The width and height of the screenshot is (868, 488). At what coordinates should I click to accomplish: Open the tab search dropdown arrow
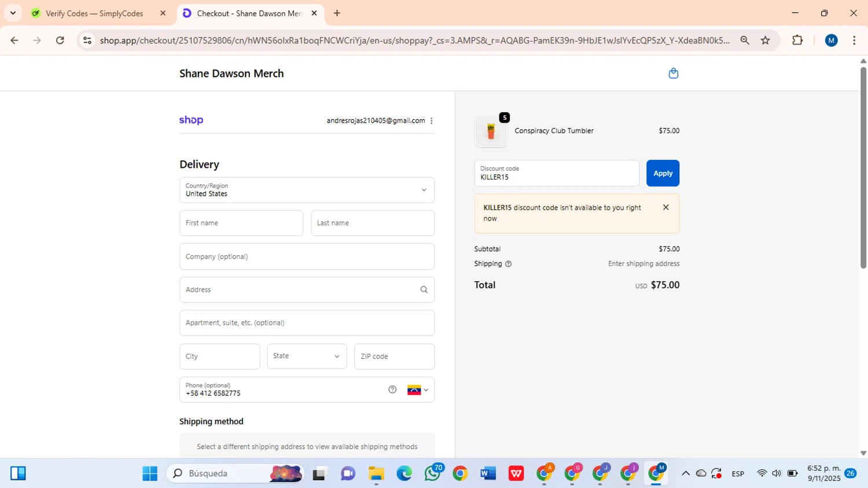pos(13,13)
